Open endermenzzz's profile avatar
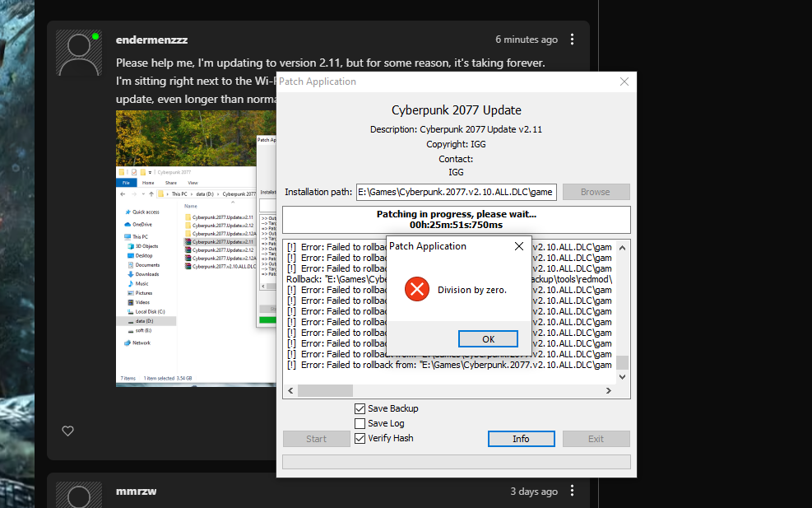The image size is (812, 508). [79, 53]
